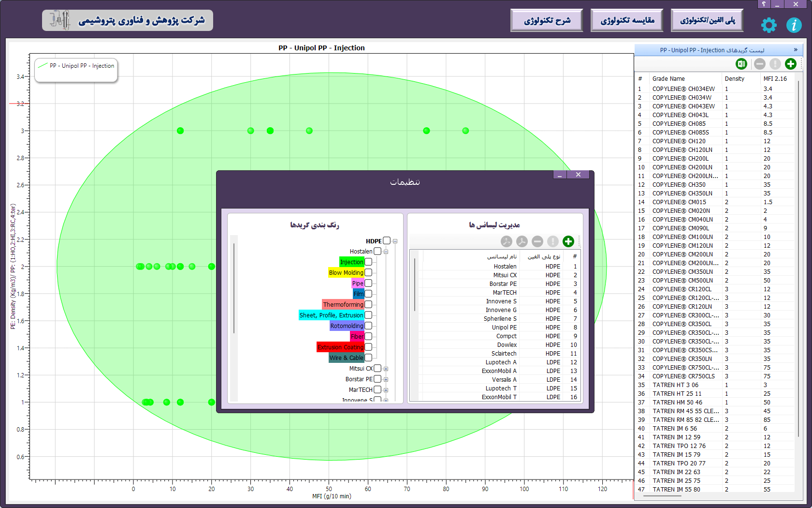Tick the Wire & Cable checkbox
Screen dimensions: 812x508
coord(368,358)
